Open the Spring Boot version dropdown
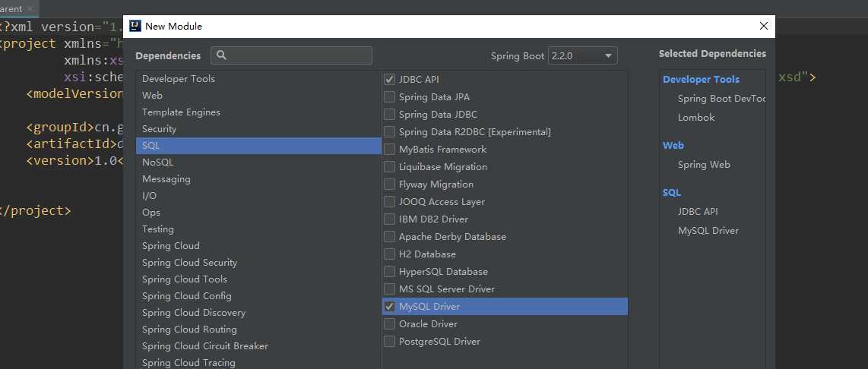Viewport: 868px width, 369px height. pyautogui.click(x=582, y=56)
